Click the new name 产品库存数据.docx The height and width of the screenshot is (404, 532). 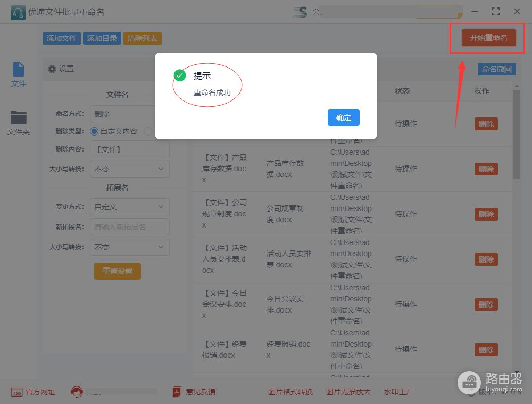coord(285,169)
